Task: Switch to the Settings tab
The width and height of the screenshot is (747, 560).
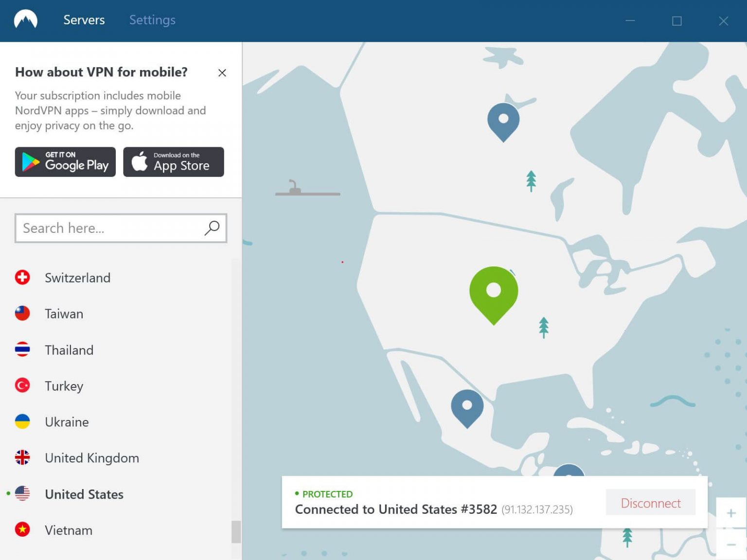Action: point(152,20)
